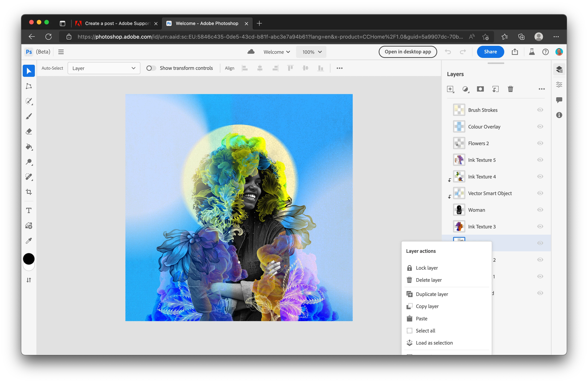This screenshot has width=588, height=383.
Task: Expand the Welcome document name dropdown
Action: (x=276, y=52)
